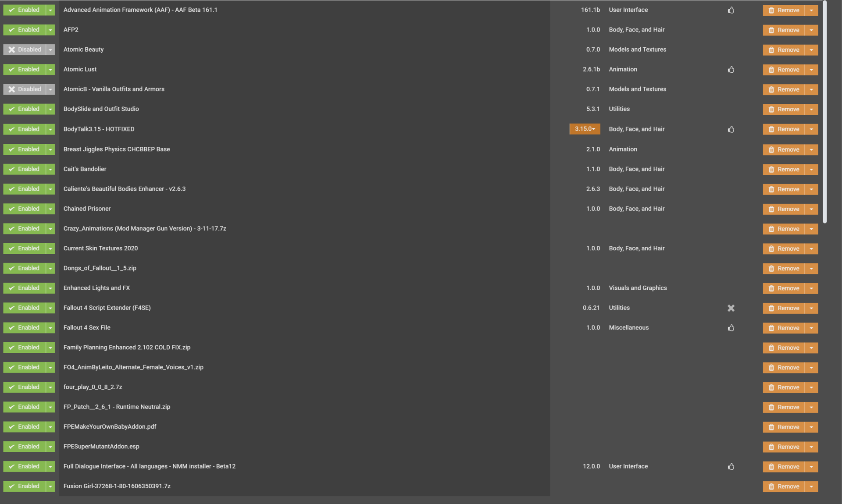Expand Remove arrow for Dongs_of_Fallout zip
Screen dimensions: 842x504
pos(811,268)
